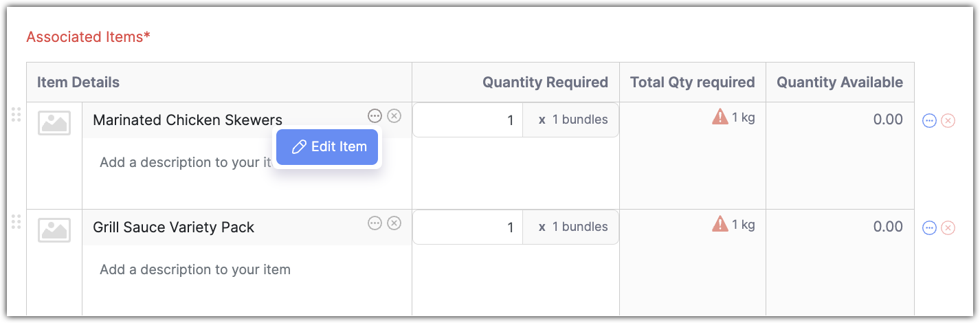Click description field under Grill Sauce Variety Pack
This screenshot has height=323, width=980.
point(195,269)
